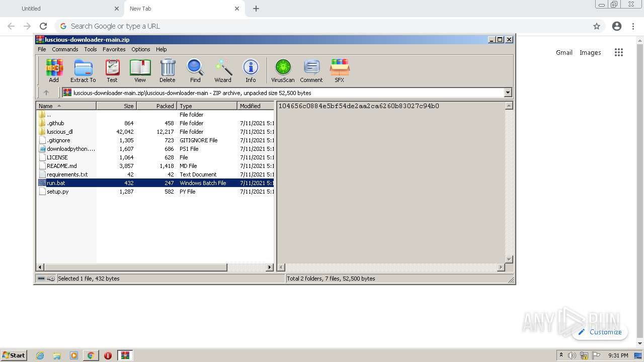Select requirements.txt file

[155, 174]
